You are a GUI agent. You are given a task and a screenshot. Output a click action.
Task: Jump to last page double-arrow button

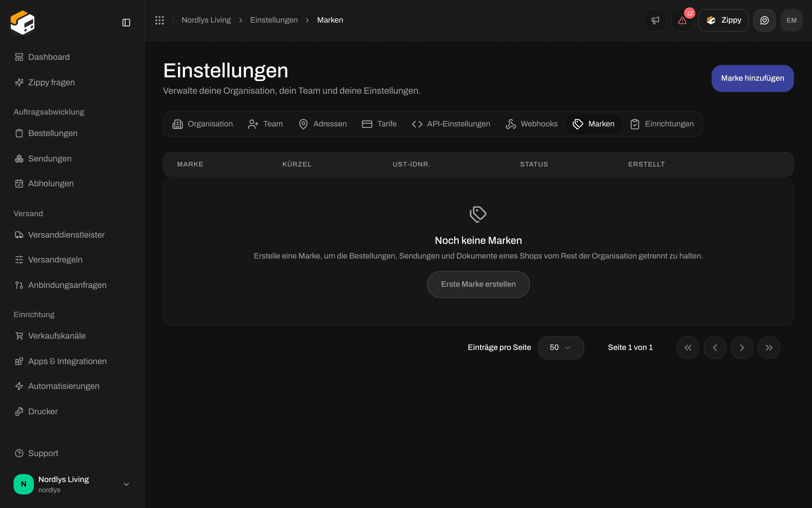[x=769, y=348]
